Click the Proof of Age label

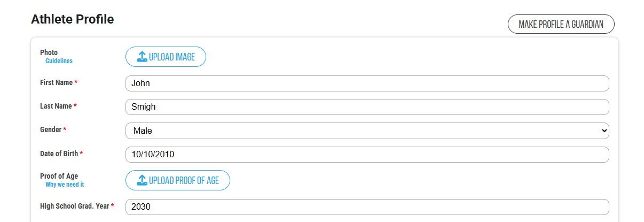point(59,176)
